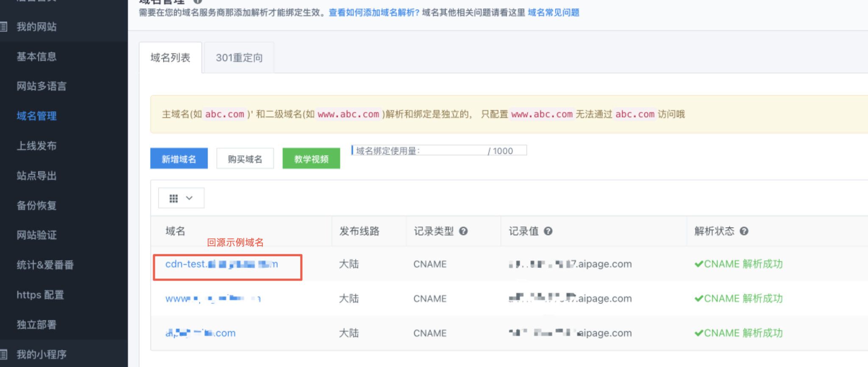Open the 教学视频 tutorial button

(x=311, y=159)
